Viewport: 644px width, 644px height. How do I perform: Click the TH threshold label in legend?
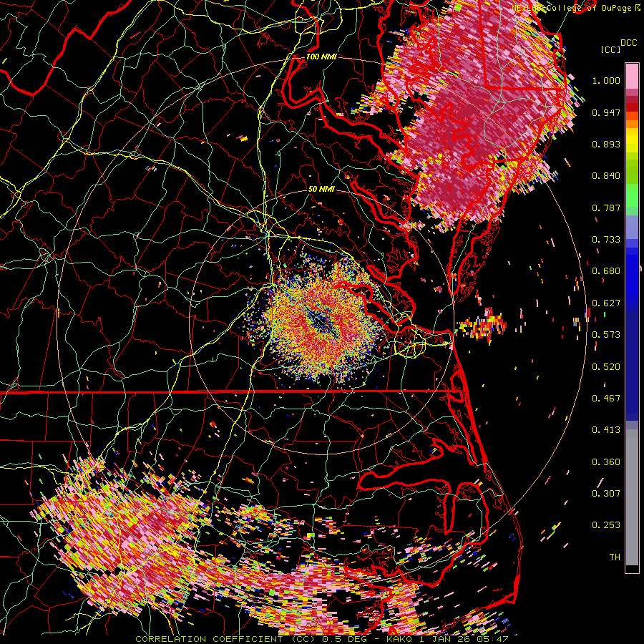pos(615,557)
